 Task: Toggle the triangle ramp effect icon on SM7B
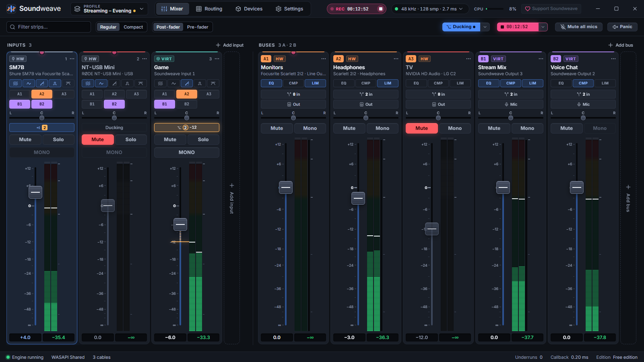point(42,83)
